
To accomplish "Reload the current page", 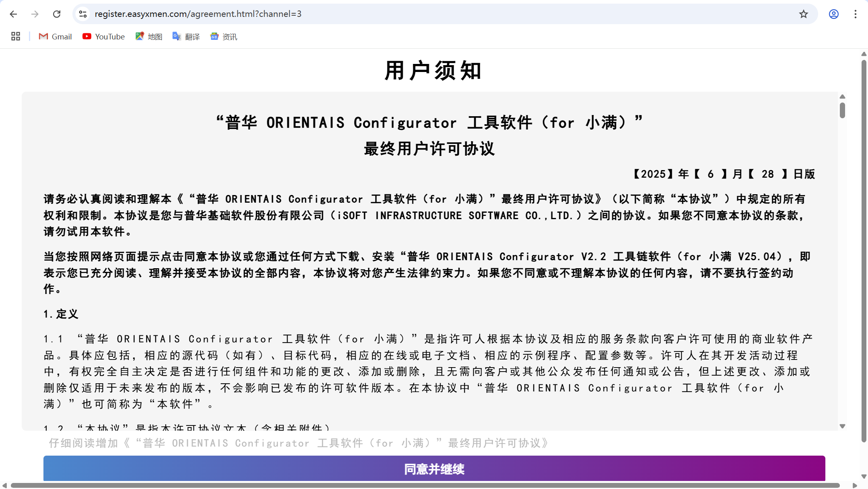I will 57,14.
